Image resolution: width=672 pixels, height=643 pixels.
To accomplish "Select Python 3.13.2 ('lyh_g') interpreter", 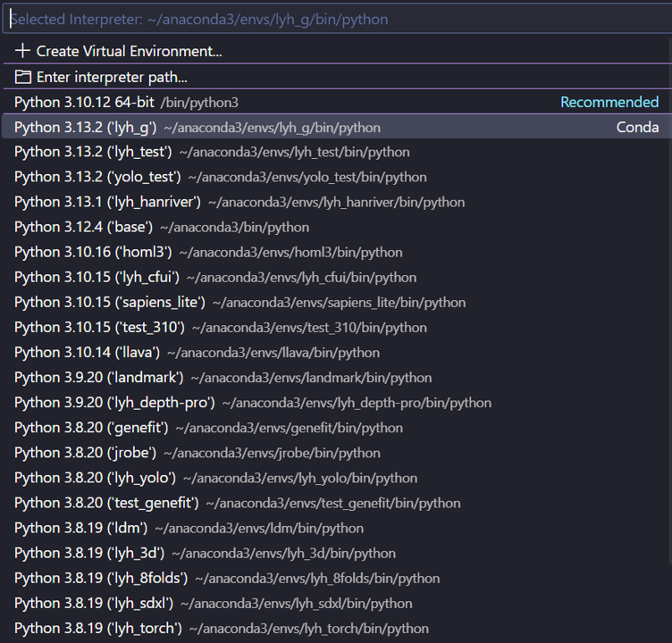I will (x=337, y=127).
